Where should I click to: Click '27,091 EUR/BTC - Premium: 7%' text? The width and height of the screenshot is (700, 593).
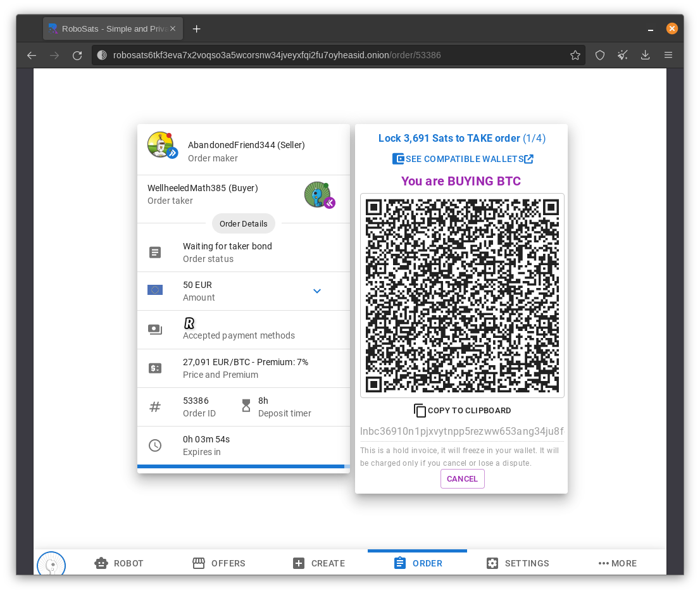(246, 362)
